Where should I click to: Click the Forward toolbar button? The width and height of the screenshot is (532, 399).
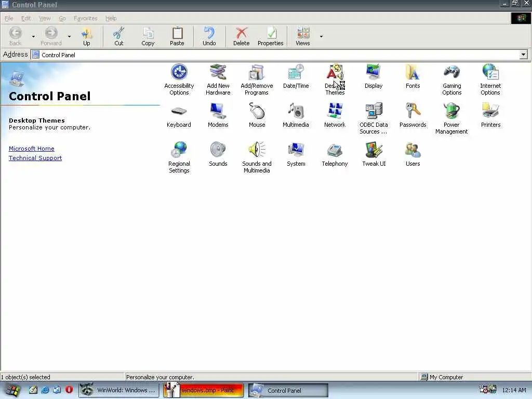click(51, 36)
